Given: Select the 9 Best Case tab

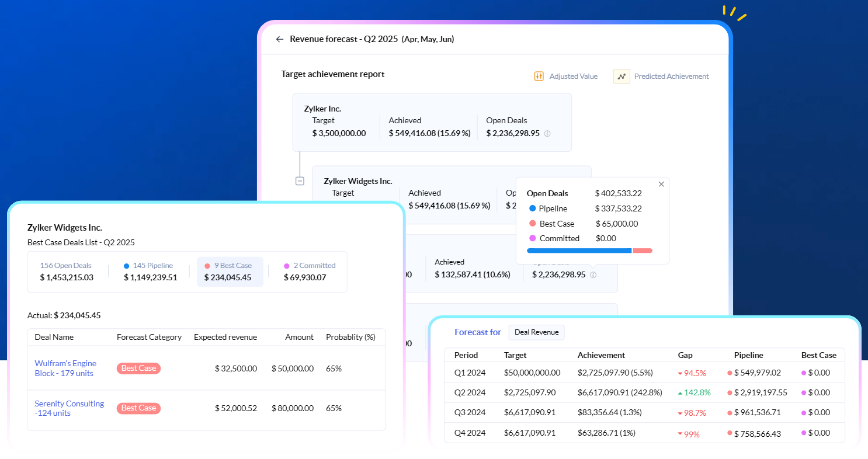Looking at the screenshot, I should coord(230,272).
